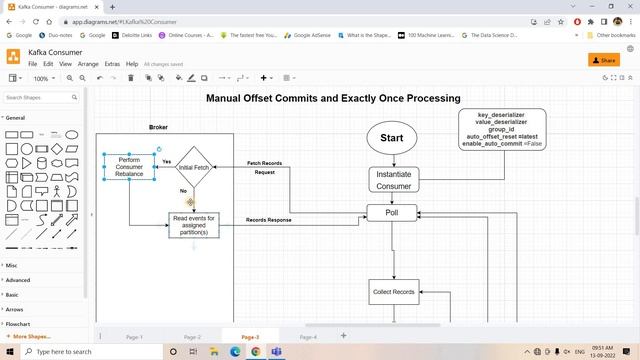Bring selection to front icon
The width and height of the screenshot is (640, 360).
(x=148, y=78)
